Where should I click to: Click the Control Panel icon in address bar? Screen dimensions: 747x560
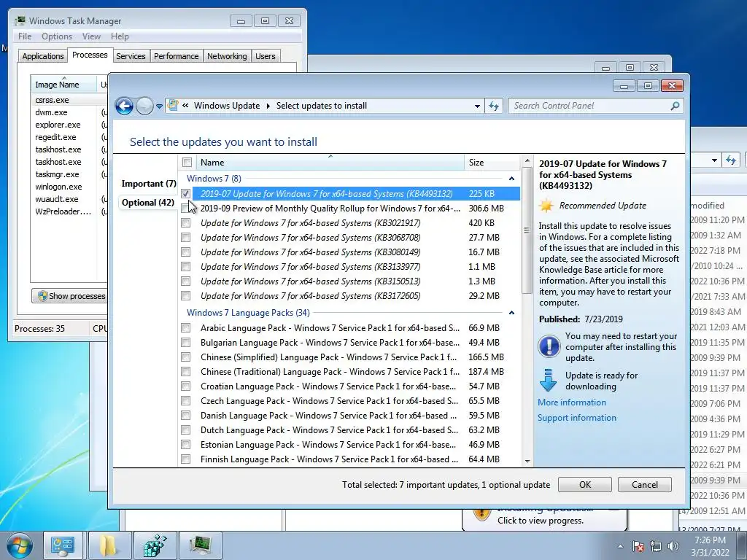pyautogui.click(x=173, y=105)
